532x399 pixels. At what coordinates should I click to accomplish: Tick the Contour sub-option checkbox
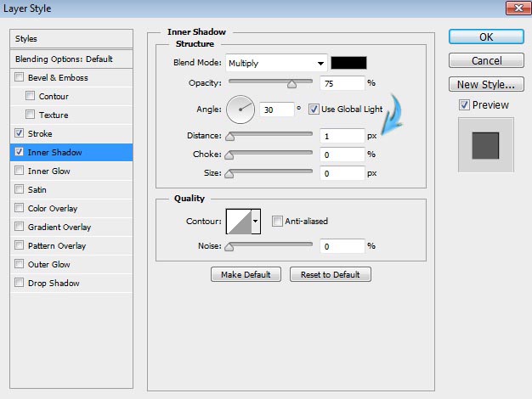pos(31,96)
